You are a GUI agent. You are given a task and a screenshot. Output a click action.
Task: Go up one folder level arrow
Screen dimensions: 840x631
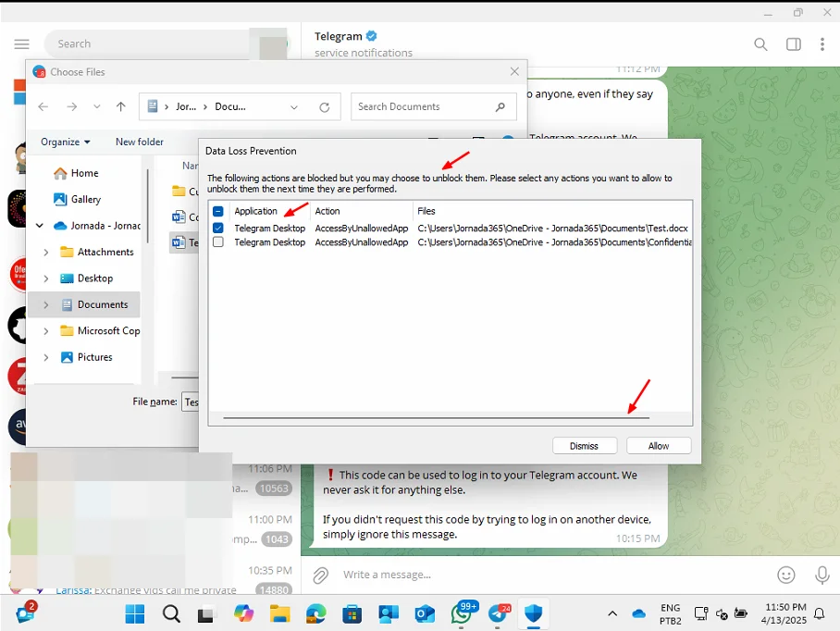click(121, 106)
